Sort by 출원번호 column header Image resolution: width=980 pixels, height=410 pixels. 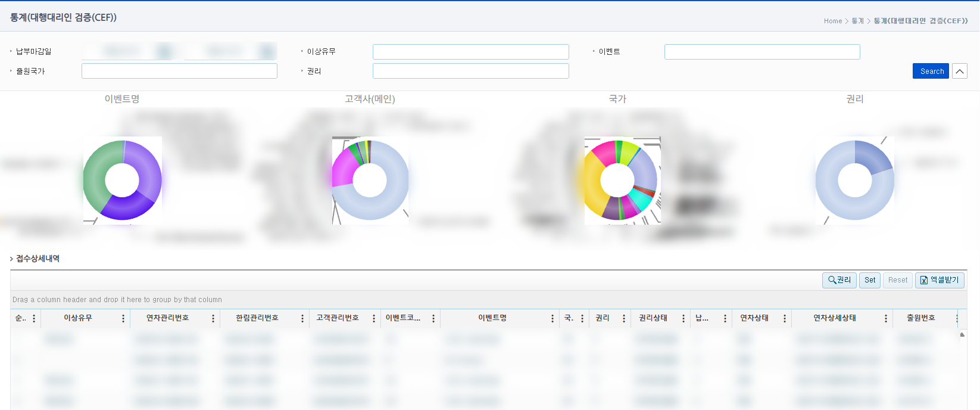click(921, 318)
